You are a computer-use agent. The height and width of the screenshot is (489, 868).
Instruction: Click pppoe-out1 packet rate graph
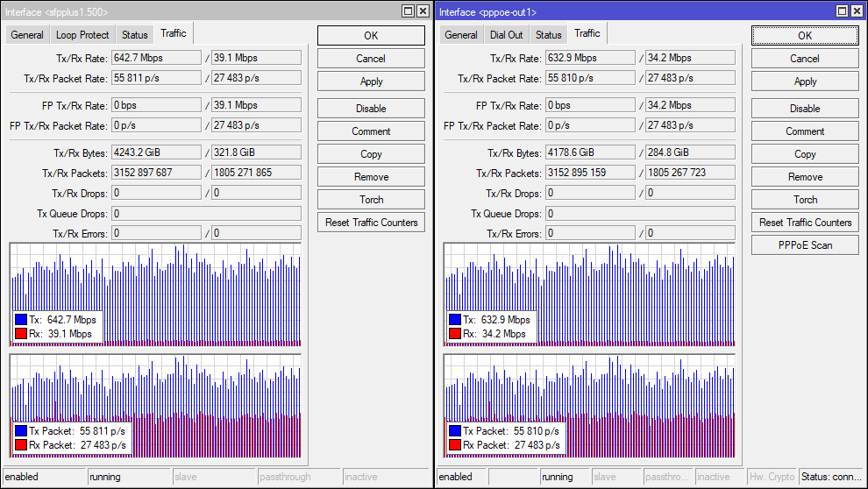click(x=589, y=406)
